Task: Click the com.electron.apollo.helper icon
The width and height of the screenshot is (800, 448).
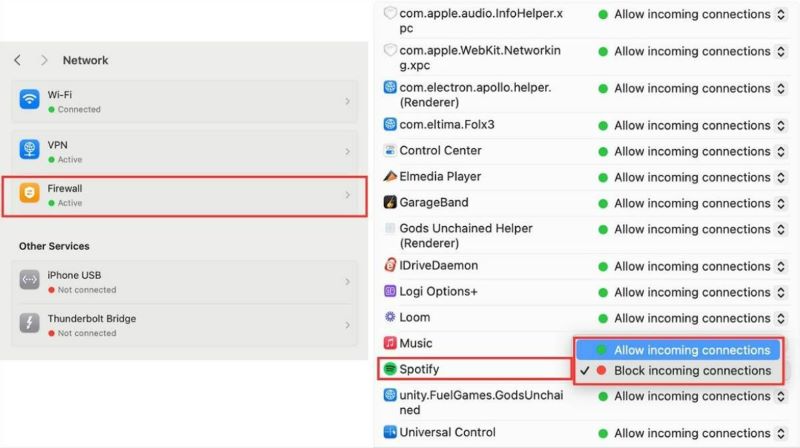Action: click(x=390, y=87)
